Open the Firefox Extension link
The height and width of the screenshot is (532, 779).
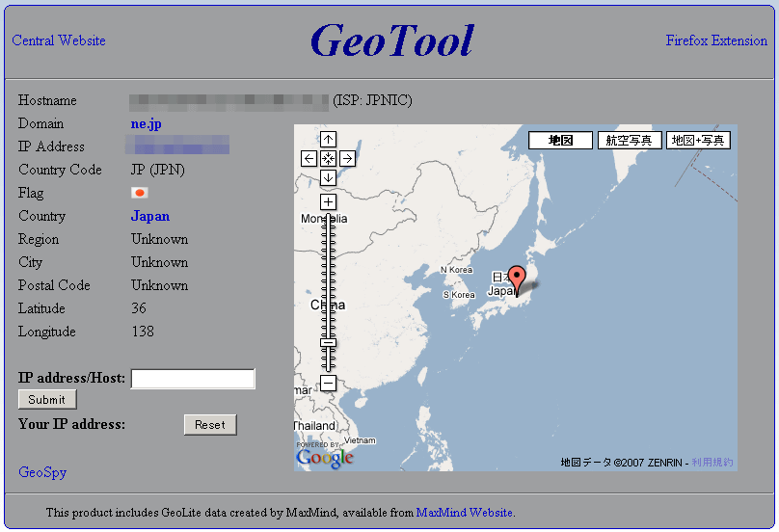(716, 40)
